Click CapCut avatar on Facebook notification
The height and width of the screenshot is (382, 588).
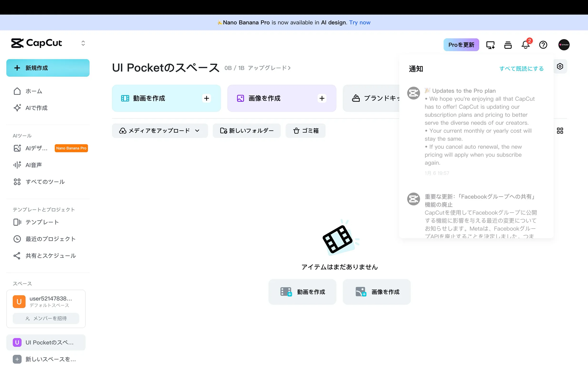coord(413,199)
